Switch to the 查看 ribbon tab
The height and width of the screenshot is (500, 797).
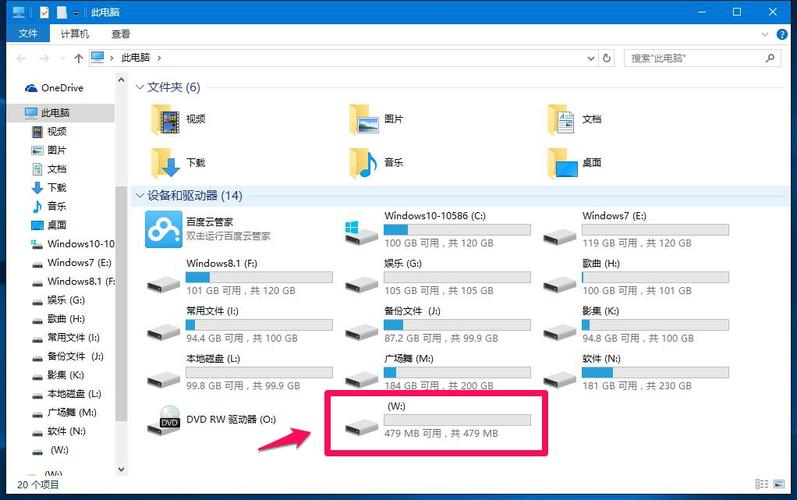tap(120, 34)
